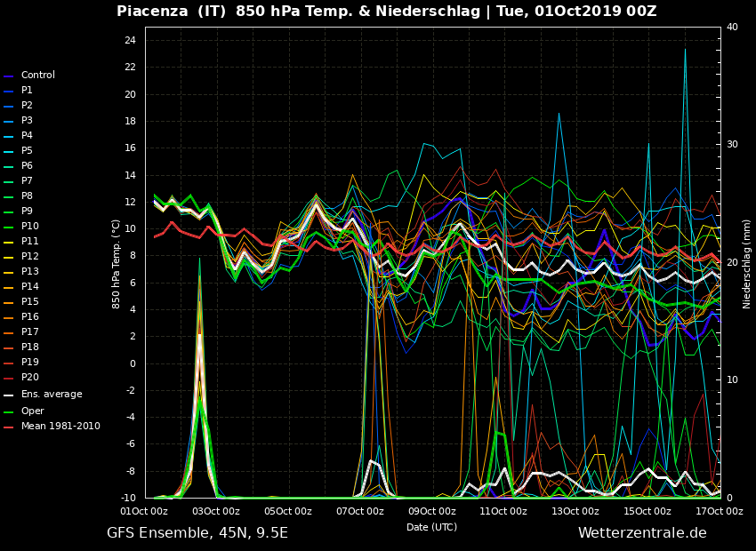Select the Oper legend entry
Viewport: 756px width, 551px height.
point(32,411)
